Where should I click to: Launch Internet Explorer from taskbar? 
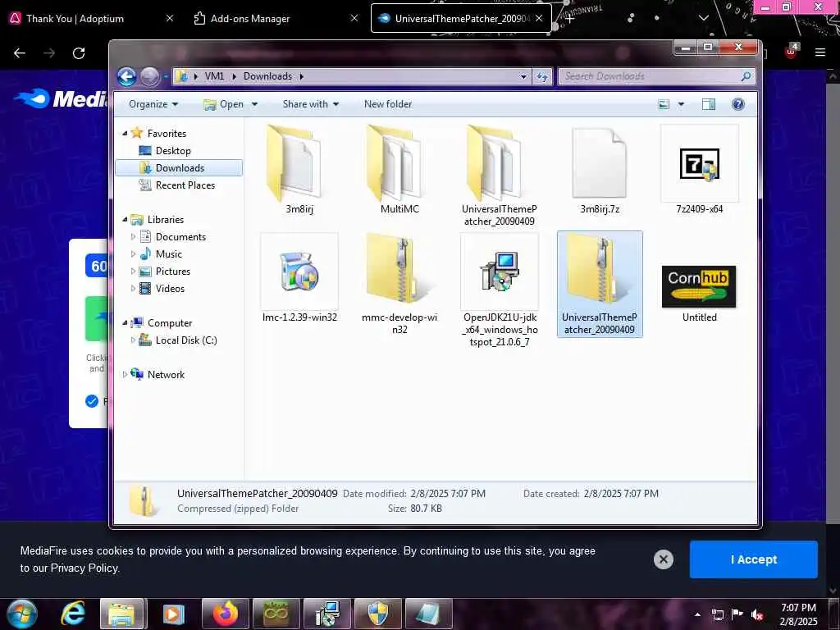(x=72, y=614)
